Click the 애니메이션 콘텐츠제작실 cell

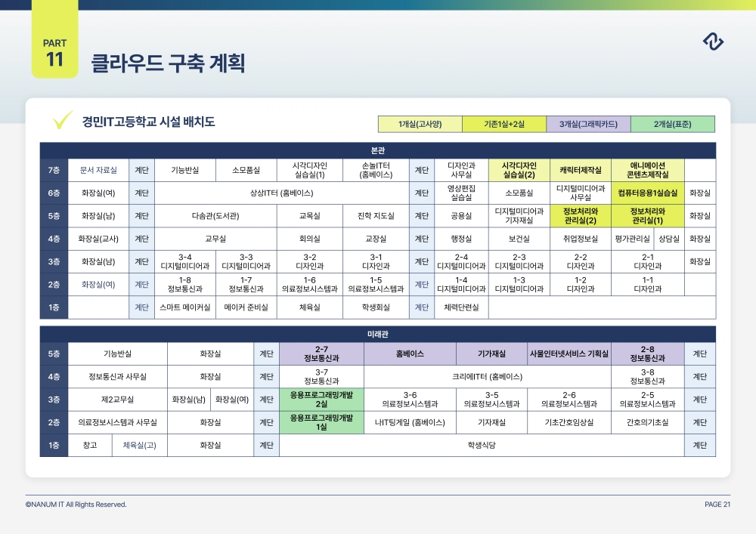[647, 170]
